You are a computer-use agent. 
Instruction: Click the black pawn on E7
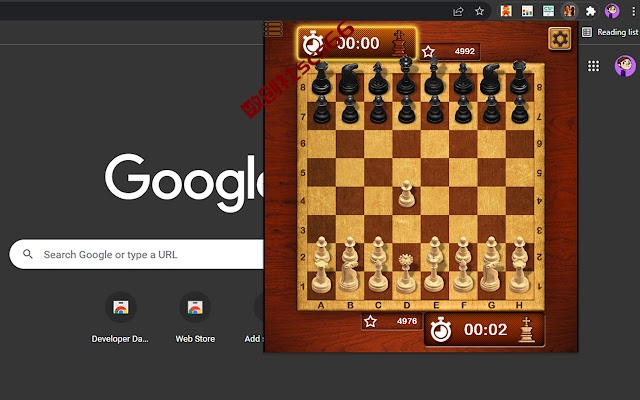point(434,109)
